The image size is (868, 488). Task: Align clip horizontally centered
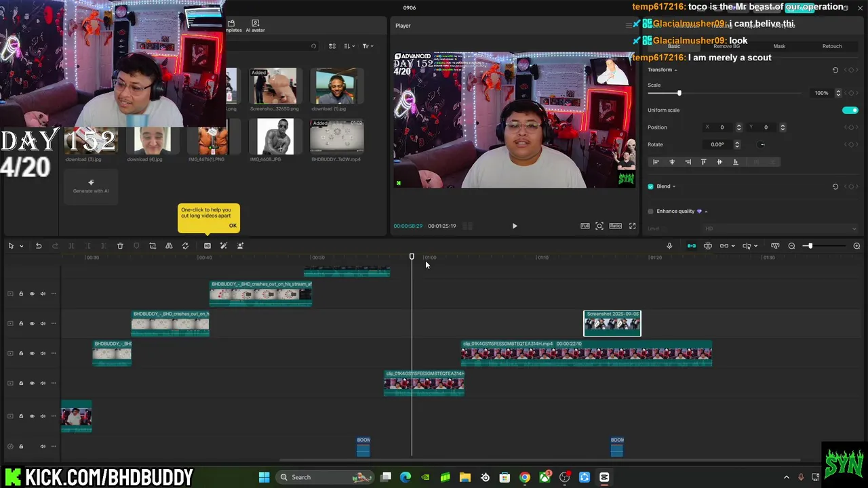[x=672, y=162]
